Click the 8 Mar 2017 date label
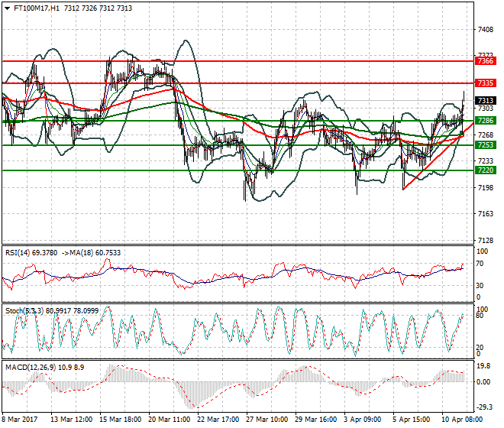The width and height of the screenshot is (504, 428). click(19, 420)
